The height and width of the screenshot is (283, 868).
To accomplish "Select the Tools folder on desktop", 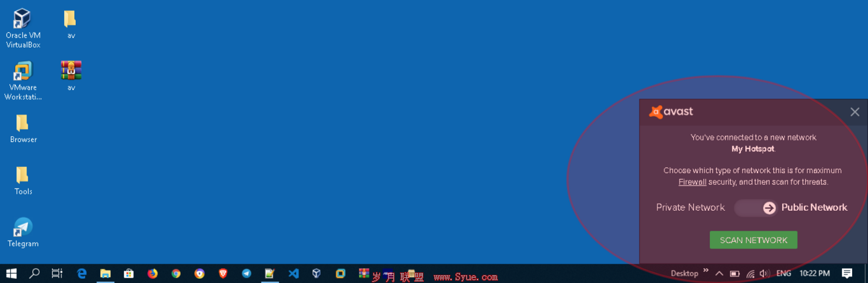I will pyautogui.click(x=23, y=181).
